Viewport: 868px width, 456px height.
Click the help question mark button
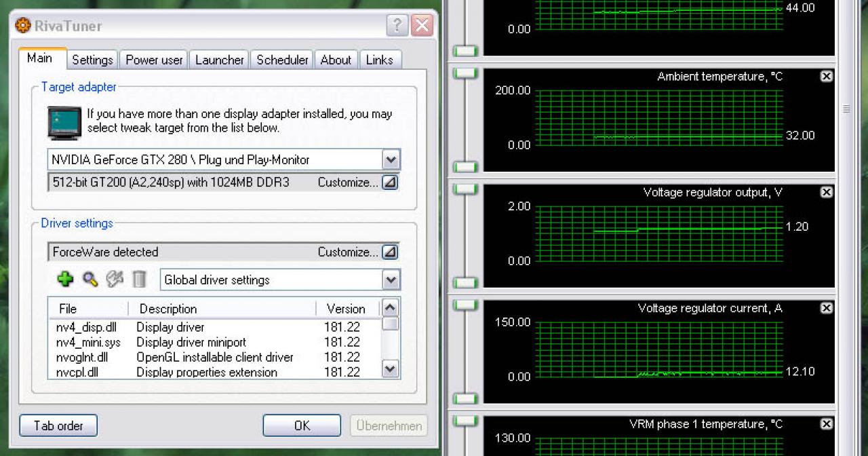(x=397, y=26)
